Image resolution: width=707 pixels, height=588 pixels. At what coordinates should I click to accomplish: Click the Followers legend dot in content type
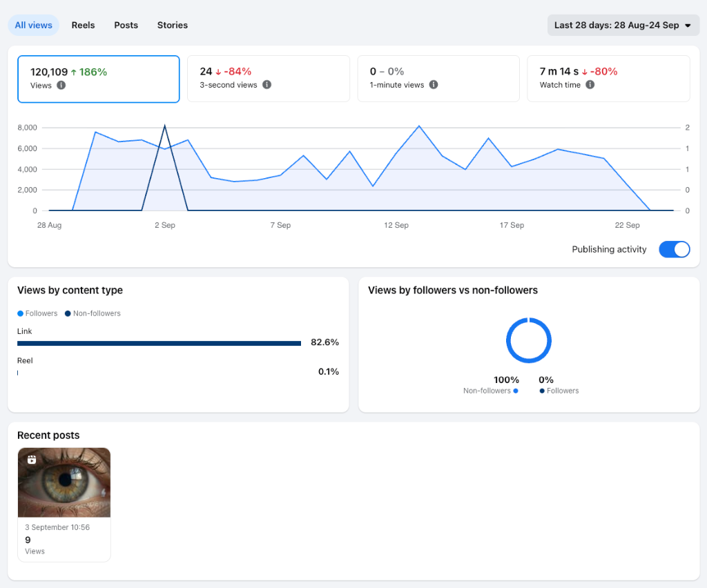tap(20, 313)
